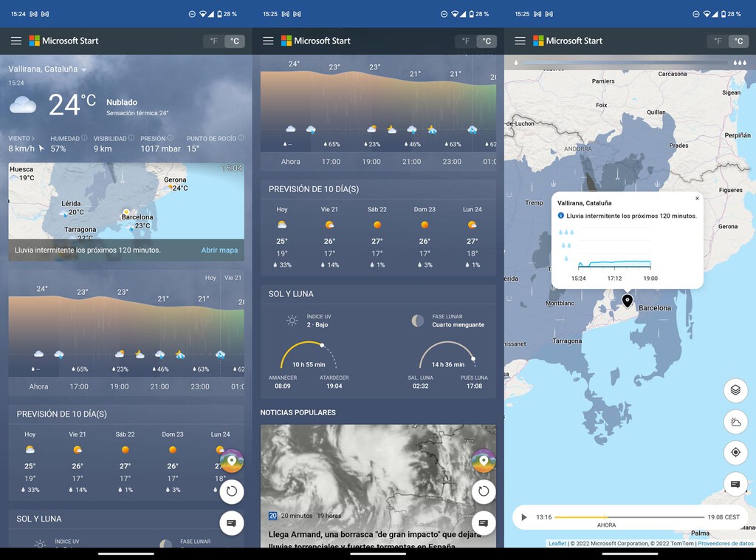Open the hamburger menu above Vallirana location
756x560 pixels.
(16, 41)
